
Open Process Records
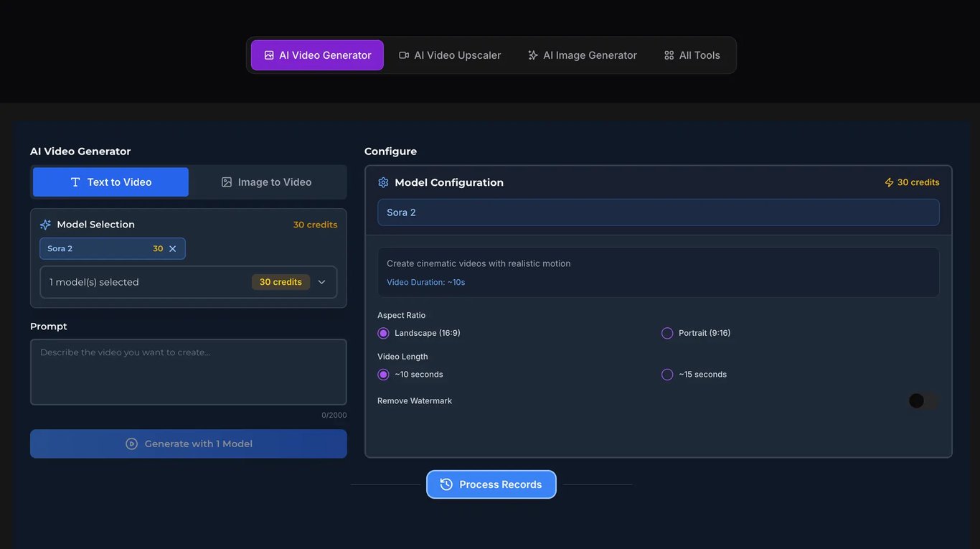point(491,484)
